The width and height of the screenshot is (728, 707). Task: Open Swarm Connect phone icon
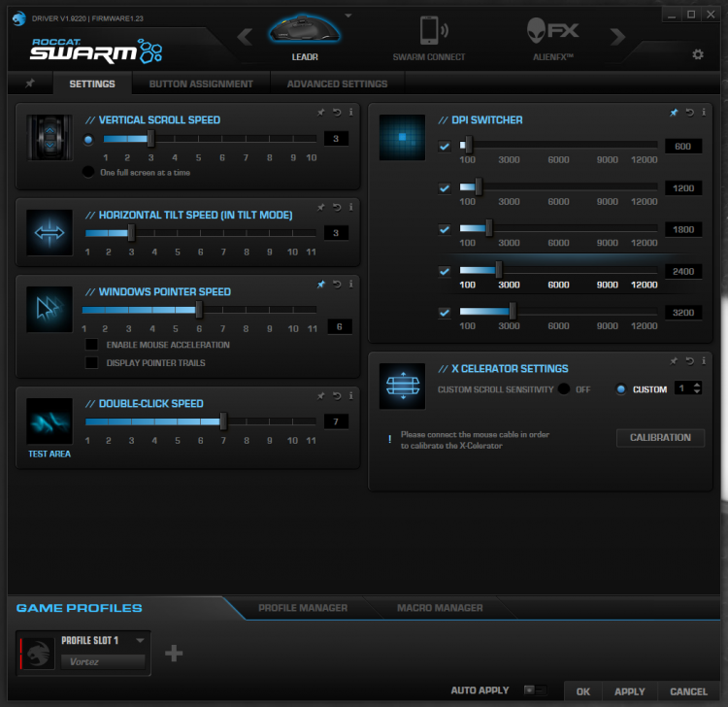[x=434, y=30]
